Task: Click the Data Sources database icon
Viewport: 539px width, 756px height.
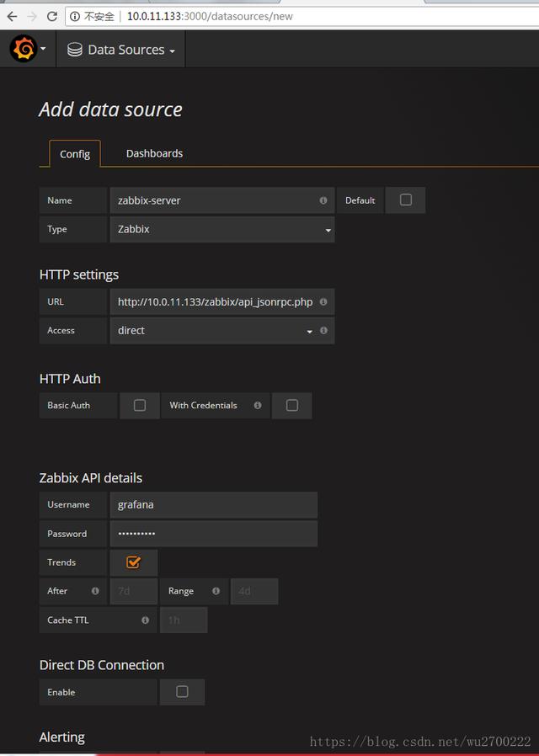Action: (75, 50)
